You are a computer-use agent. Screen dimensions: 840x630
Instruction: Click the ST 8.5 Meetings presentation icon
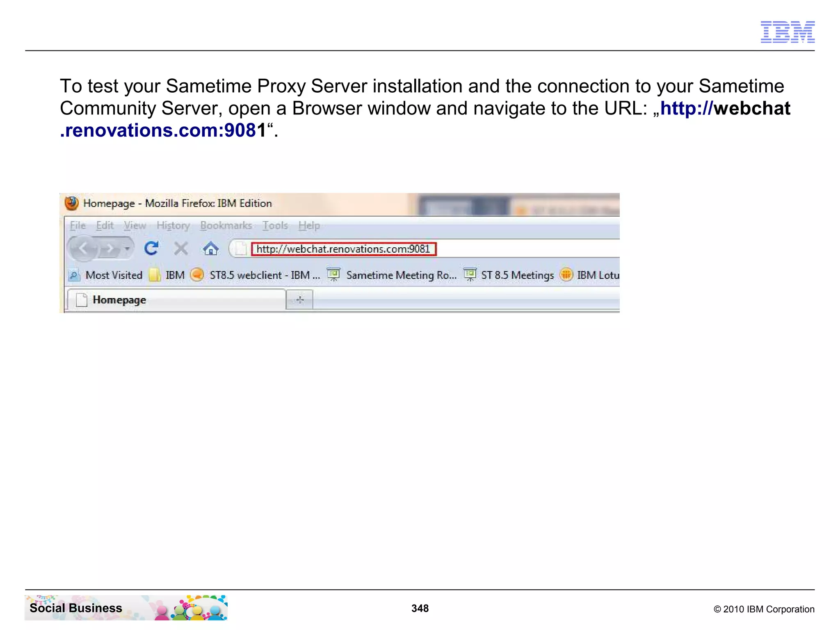tap(470, 275)
